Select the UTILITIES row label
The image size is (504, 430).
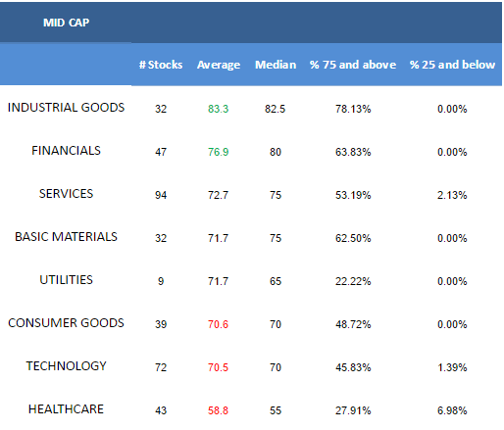tap(66, 280)
